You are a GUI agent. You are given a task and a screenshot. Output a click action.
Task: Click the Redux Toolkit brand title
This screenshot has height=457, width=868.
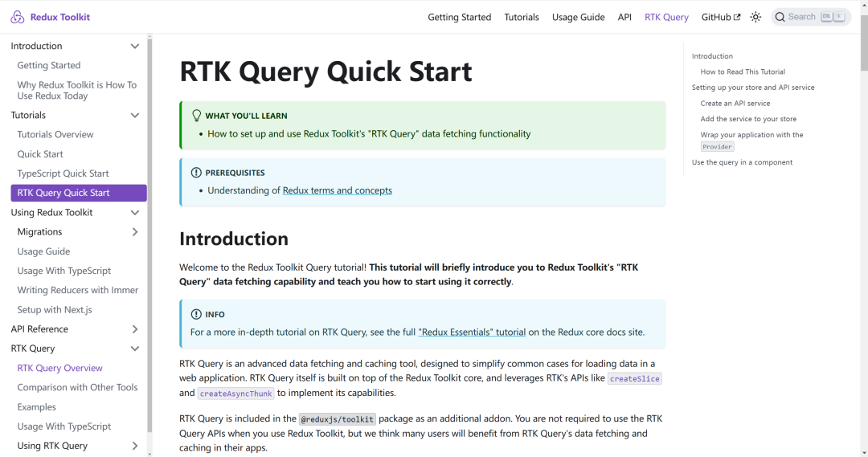[59, 17]
